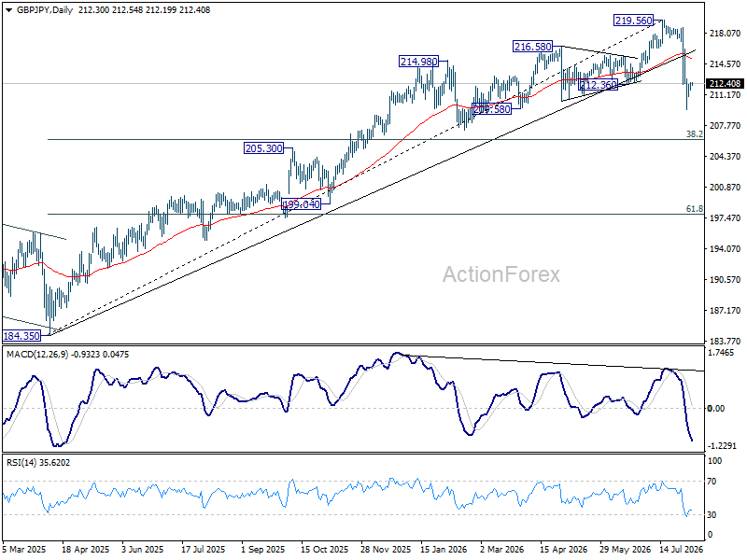Select the 184.350 low price label
The image size is (747, 560).
(21, 336)
